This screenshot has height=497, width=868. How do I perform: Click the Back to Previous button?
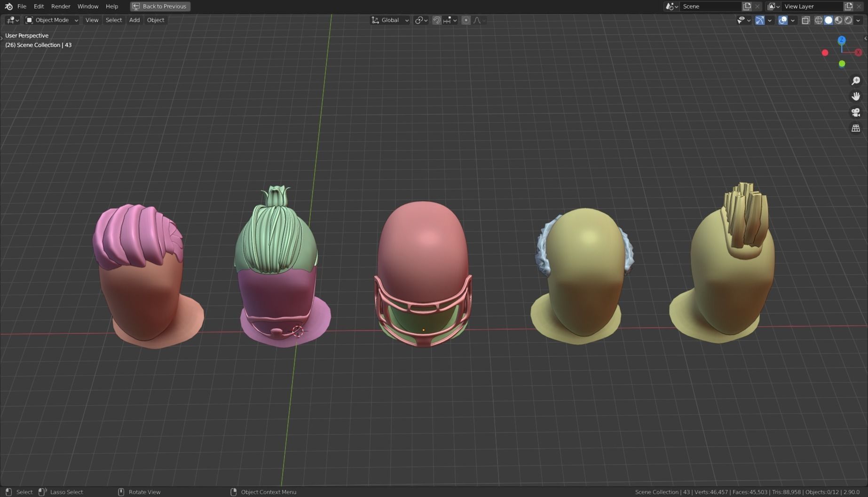(x=160, y=6)
